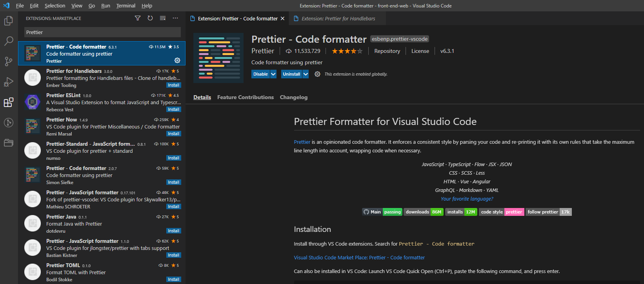Viewport: 644px width, 284px height.
Task: Install Mathieu SCHROETER's Prettier formatter
Action: coord(173,206)
